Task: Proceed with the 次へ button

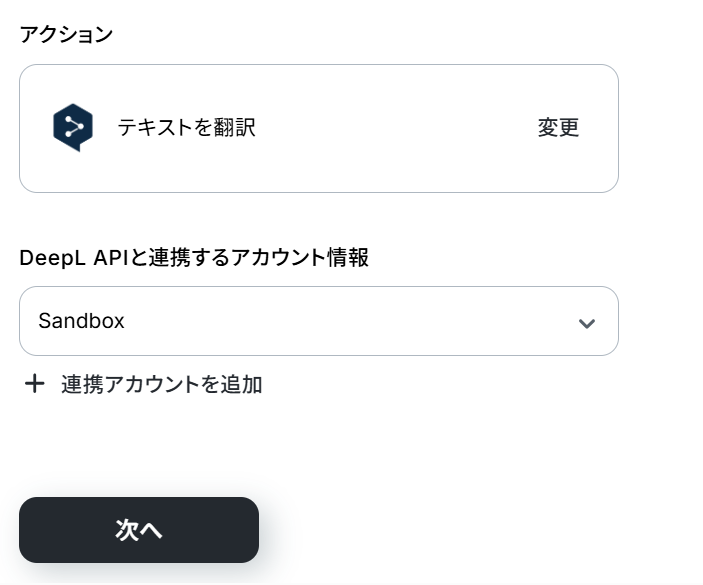Action: [x=139, y=530]
